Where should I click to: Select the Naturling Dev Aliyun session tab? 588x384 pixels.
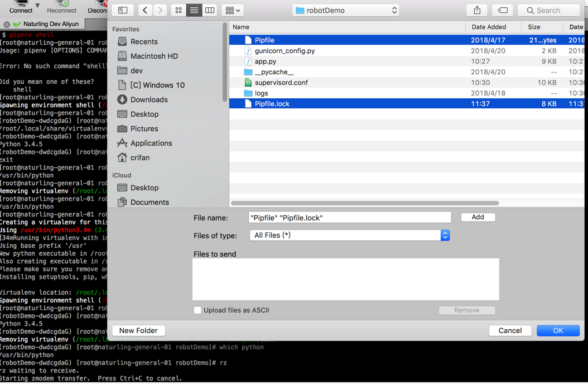point(51,24)
